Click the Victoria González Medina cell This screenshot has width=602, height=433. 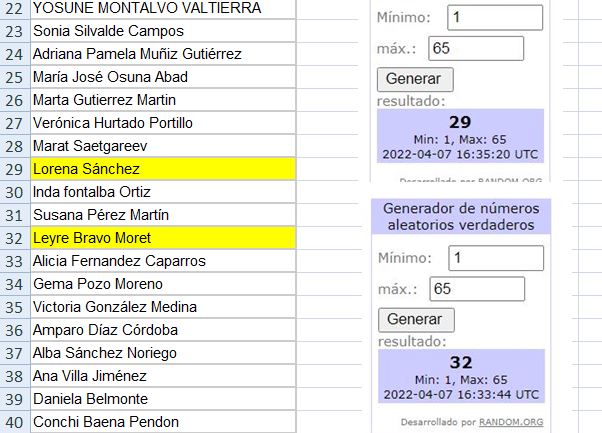tap(163, 307)
